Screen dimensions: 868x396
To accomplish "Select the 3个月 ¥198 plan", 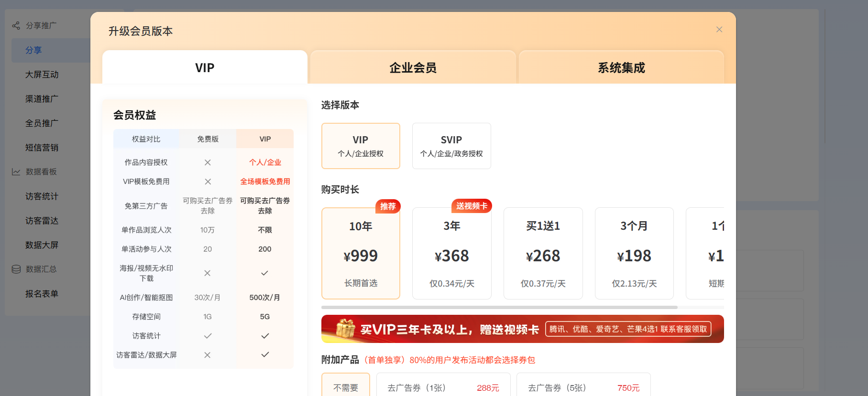I will (x=634, y=254).
